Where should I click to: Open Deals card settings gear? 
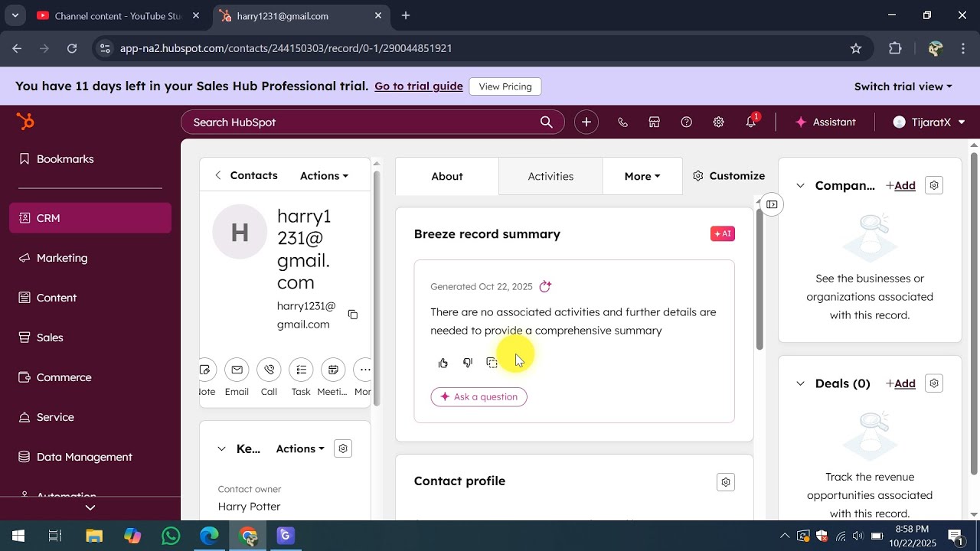click(933, 383)
